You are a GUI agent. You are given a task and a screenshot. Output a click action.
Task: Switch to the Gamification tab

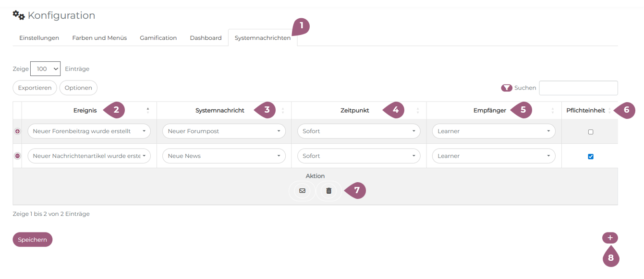point(158,38)
